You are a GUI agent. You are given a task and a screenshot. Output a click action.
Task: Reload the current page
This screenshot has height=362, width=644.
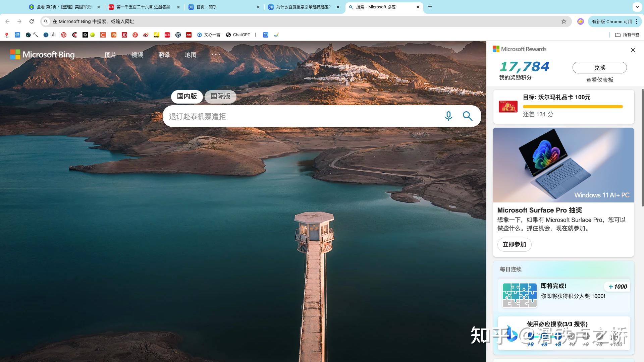(x=32, y=21)
